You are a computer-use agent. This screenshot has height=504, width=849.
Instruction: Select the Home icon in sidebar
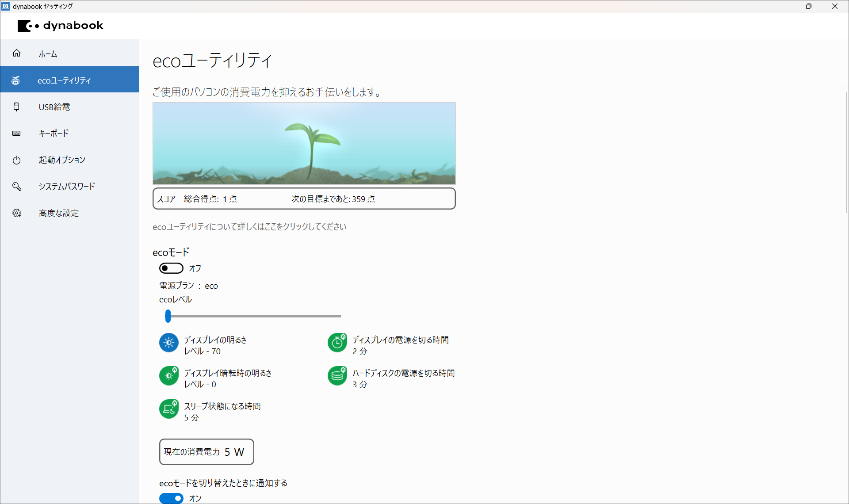click(x=16, y=53)
